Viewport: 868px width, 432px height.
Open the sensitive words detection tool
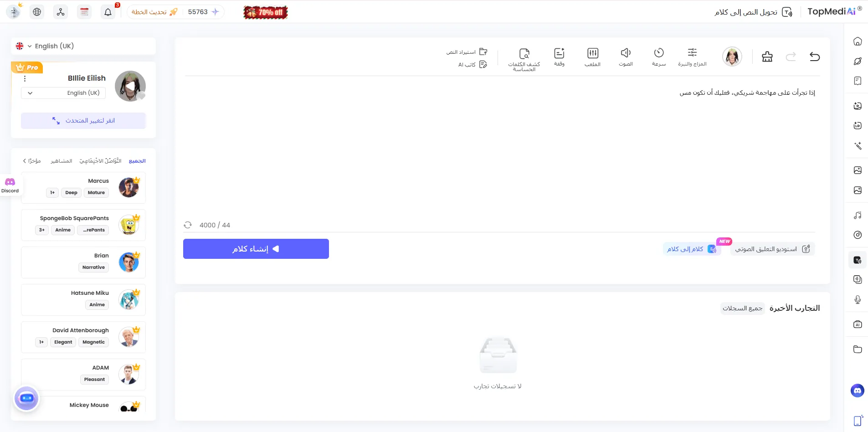pos(524,59)
